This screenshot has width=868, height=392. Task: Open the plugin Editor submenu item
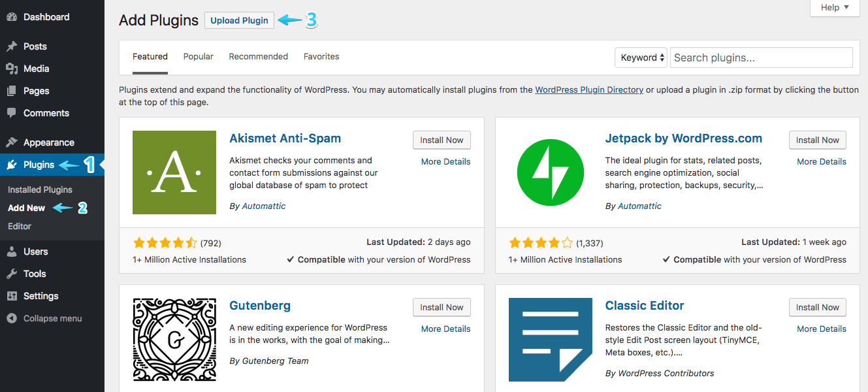(x=20, y=226)
